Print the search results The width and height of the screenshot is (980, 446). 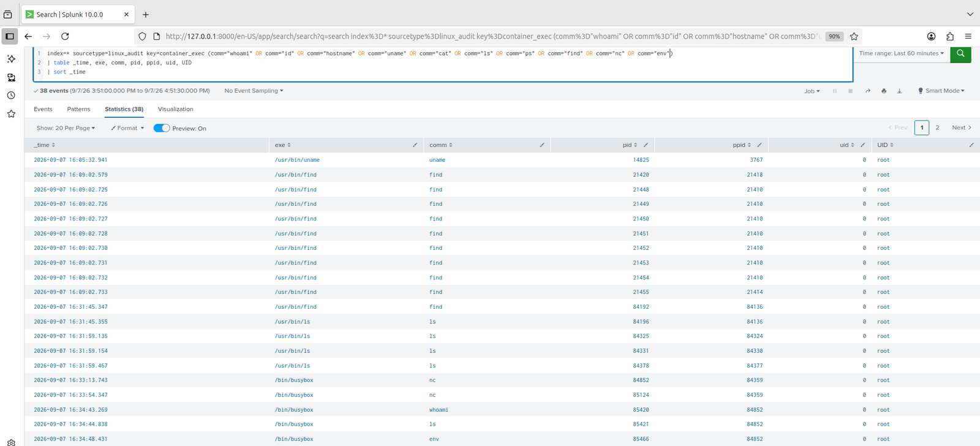[883, 91]
